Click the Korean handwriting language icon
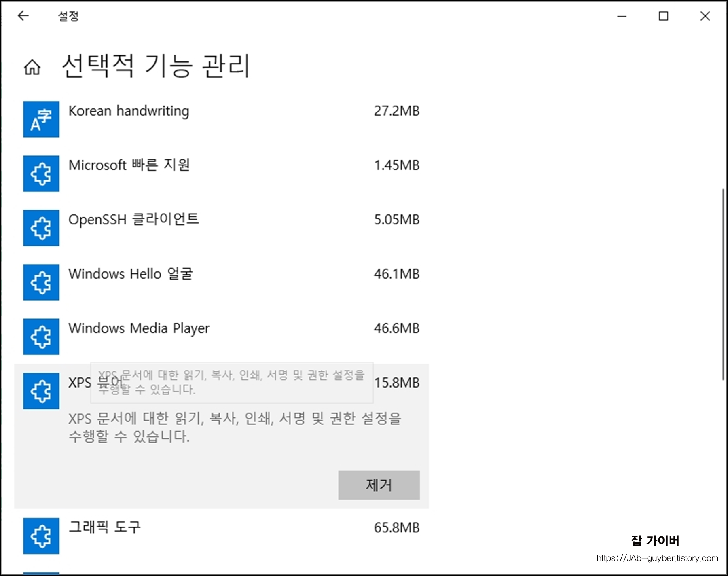728x576 pixels. (x=41, y=119)
